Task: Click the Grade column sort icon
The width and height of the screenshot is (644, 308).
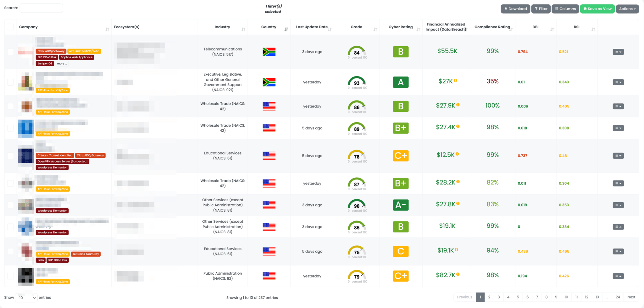Action: tap(375, 29)
